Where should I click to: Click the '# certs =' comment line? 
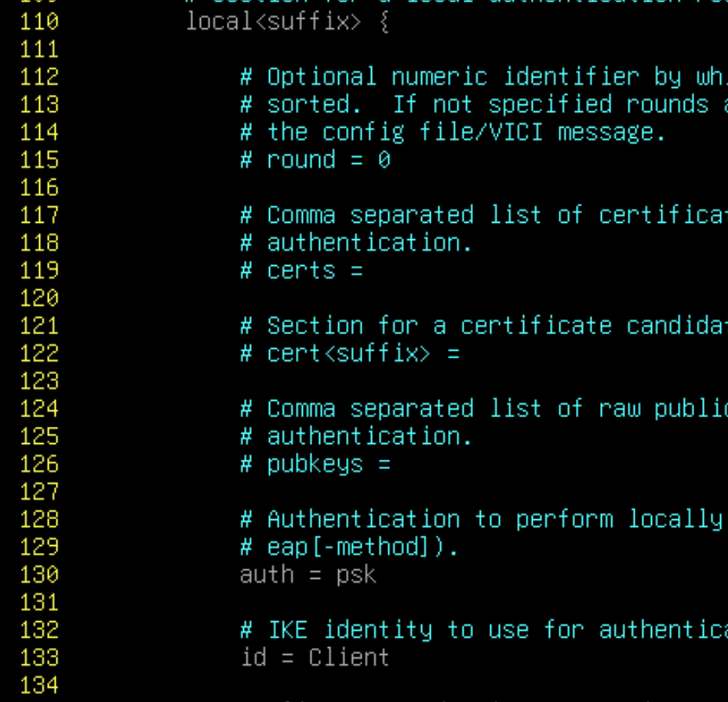(x=301, y=271)
